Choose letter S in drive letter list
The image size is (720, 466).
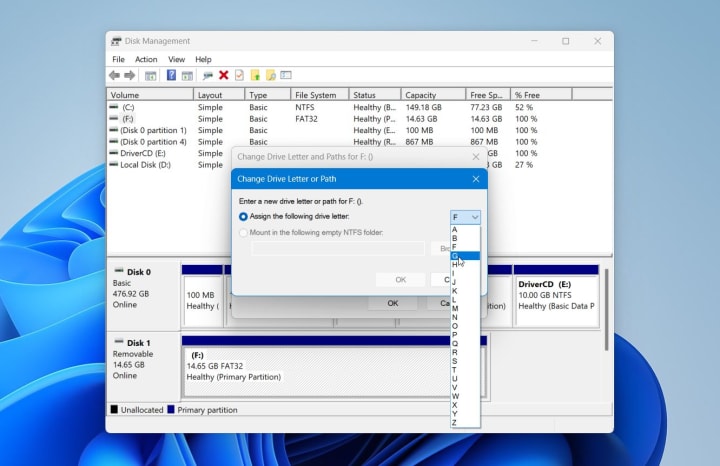[x=465, y=361]
